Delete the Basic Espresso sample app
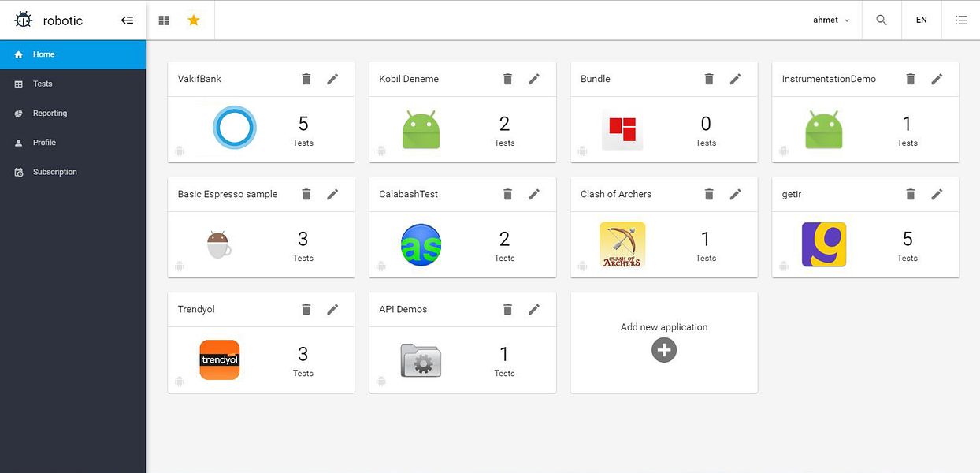The width and height of the screenshot is (980, 473). 306,194
